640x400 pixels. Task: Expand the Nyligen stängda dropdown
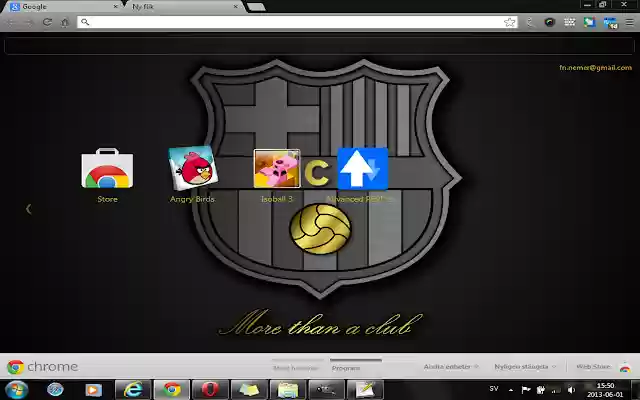[x=525, y=367]
